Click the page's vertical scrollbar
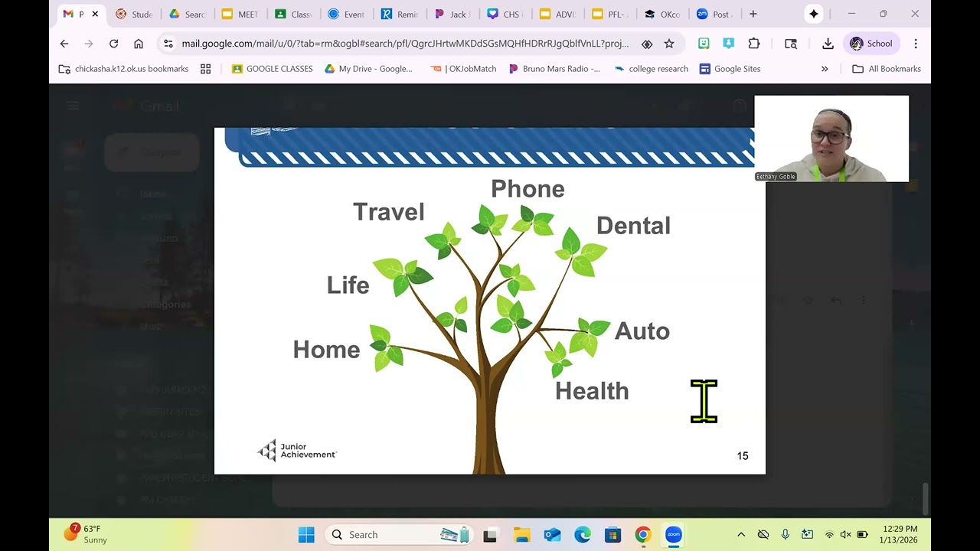The image size is (980, 551). (x=926, y=499)
